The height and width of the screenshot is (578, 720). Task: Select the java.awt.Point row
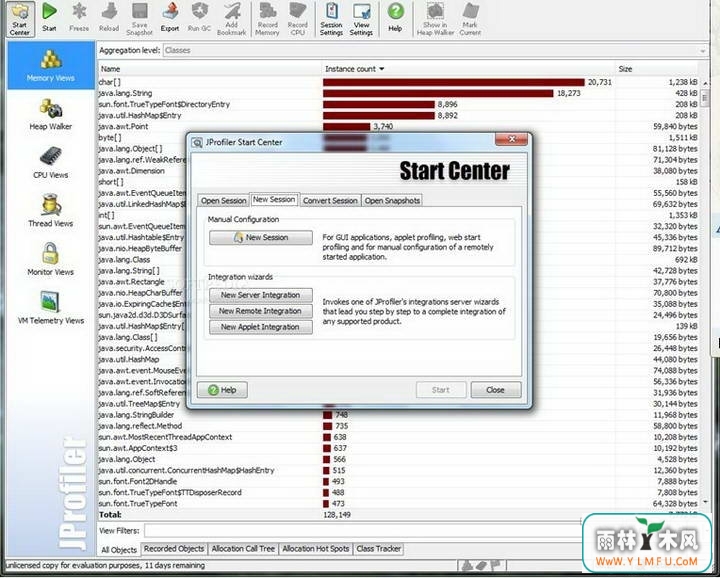(398, 126)
